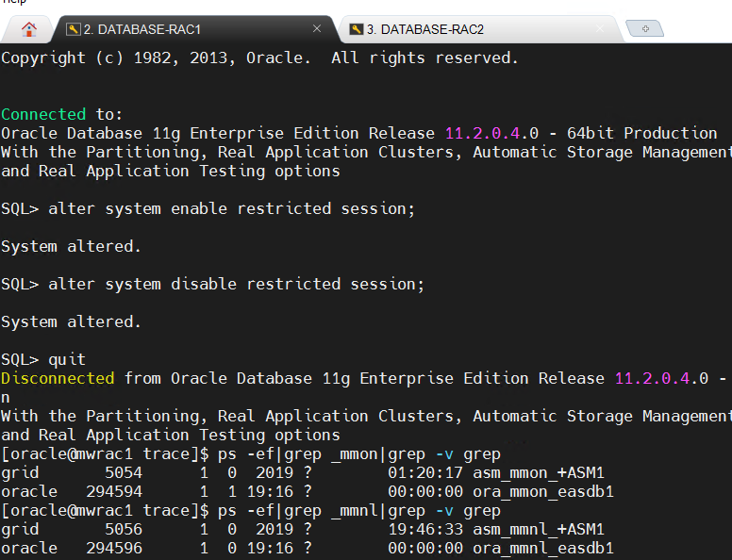This screenshot has width=732, height=560.
Task: Close the DATABASE-RAC1 tab
Action: pos(317,29)
